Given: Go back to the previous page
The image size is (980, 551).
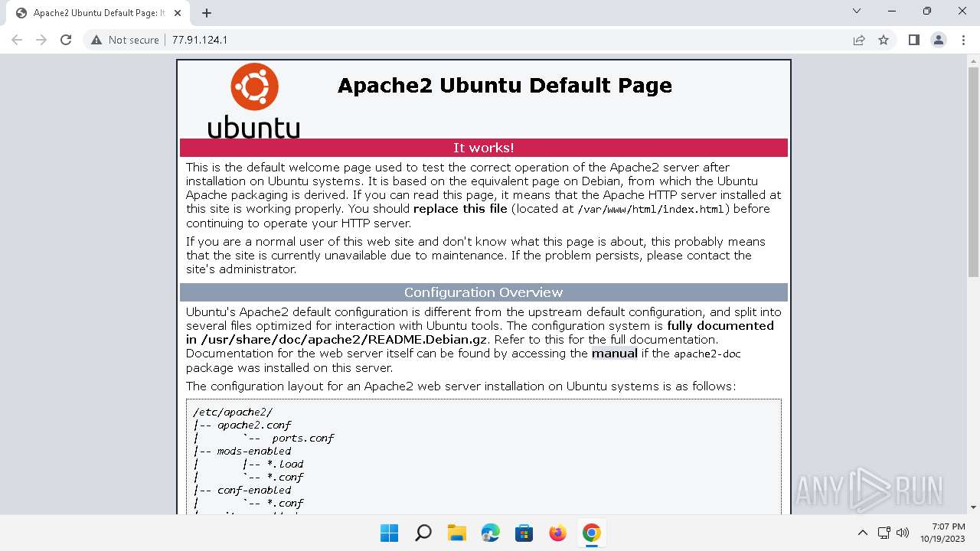Looking at the screenshot, I should (17, 40).
